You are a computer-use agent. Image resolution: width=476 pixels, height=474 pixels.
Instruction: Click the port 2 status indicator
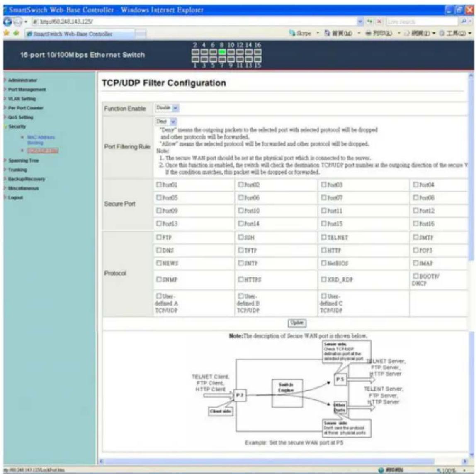pos(195,51)
